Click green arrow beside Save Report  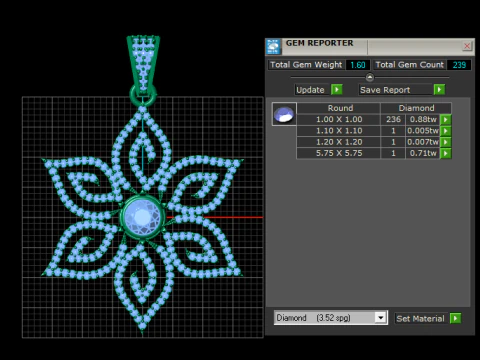[x=439, y=90]
